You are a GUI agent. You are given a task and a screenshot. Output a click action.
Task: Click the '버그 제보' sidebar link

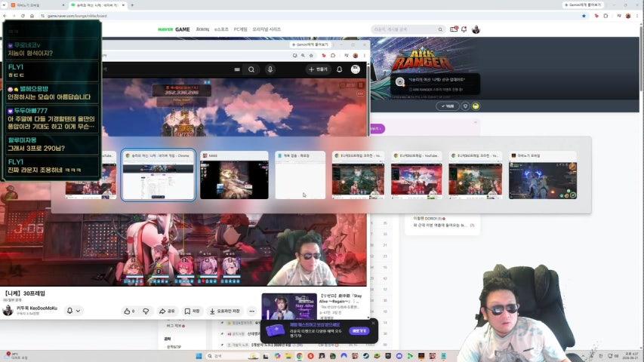[175, 326]
